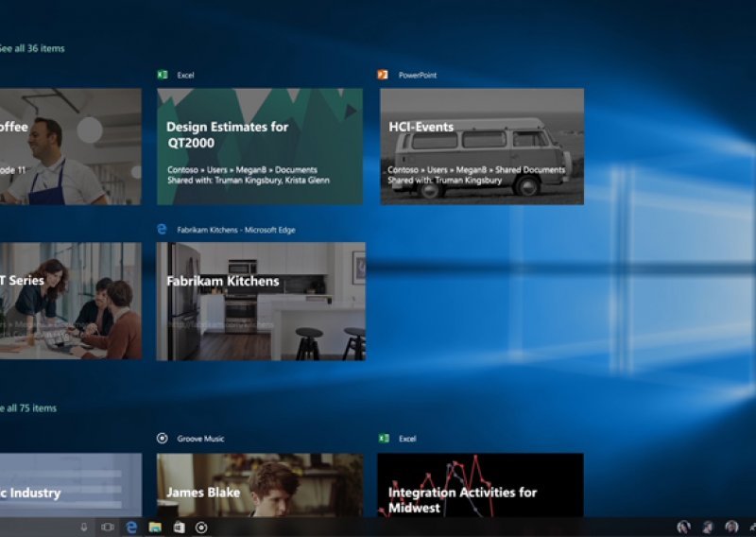Launch Microsoft Edge from the taskbar
The image size is (756, 537).
point(131,528)
